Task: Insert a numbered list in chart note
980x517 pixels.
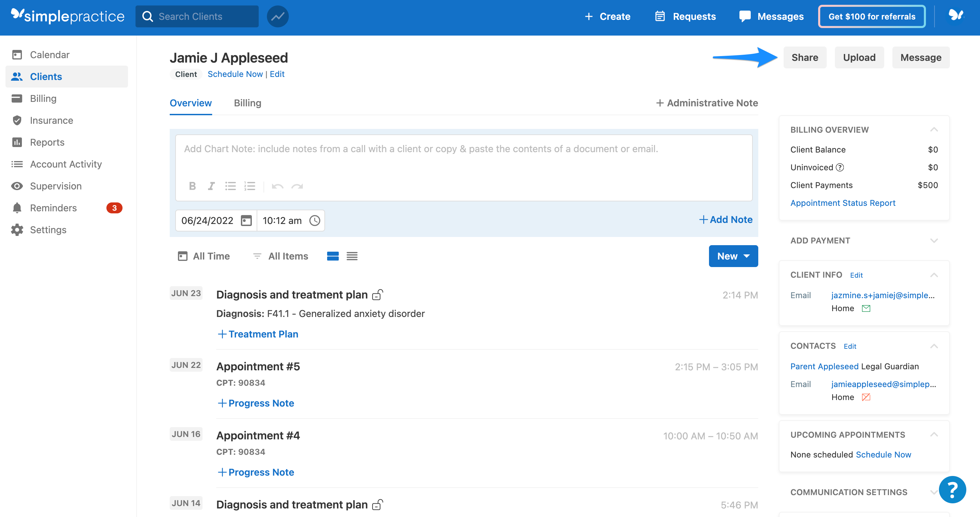Action: click(249, 186)
